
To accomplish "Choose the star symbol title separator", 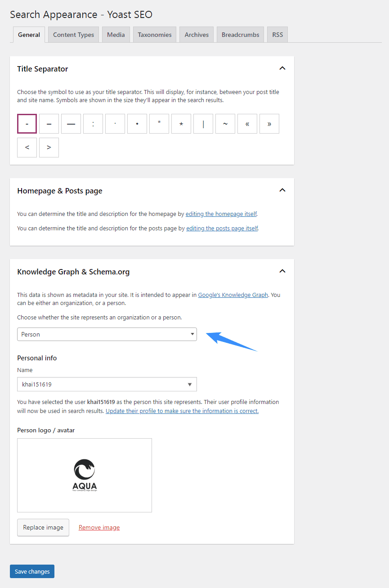I will 181,124.
